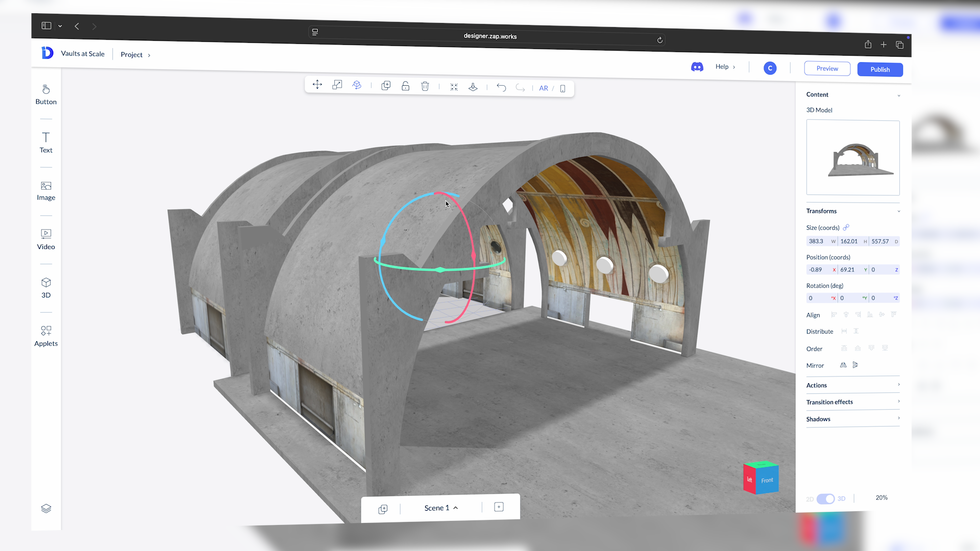
Task: Select the move tool in top toolbar
Action: tap(317, 85)
